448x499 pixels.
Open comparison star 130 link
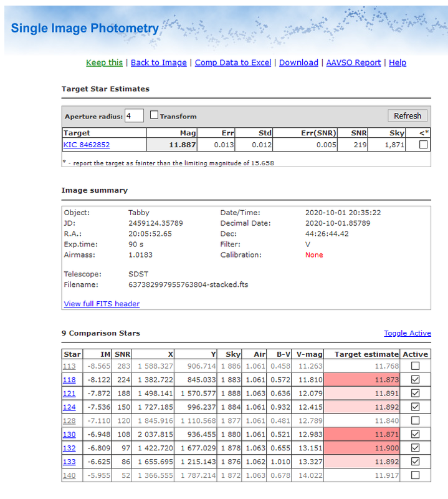coord(69,435)
